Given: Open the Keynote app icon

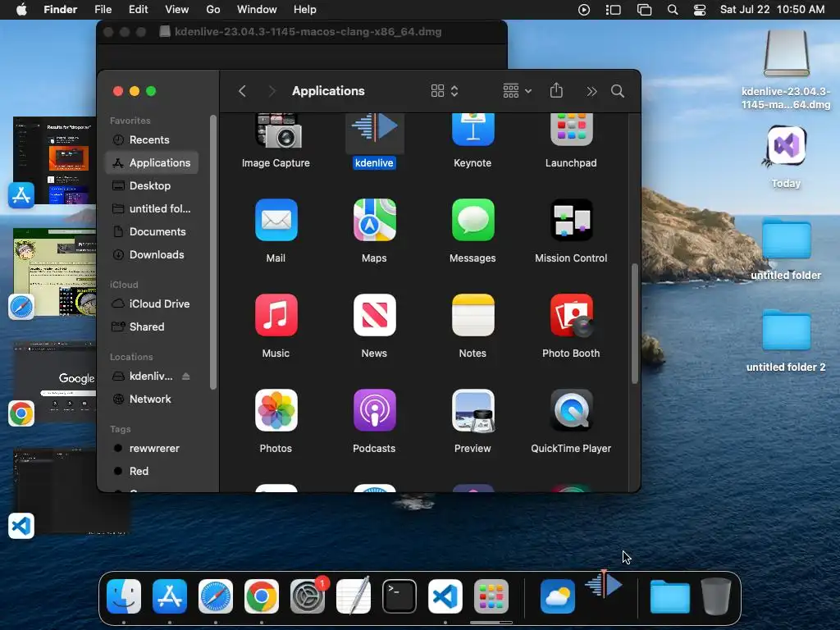Looking at the screenshot, I should tap(472, 130).
